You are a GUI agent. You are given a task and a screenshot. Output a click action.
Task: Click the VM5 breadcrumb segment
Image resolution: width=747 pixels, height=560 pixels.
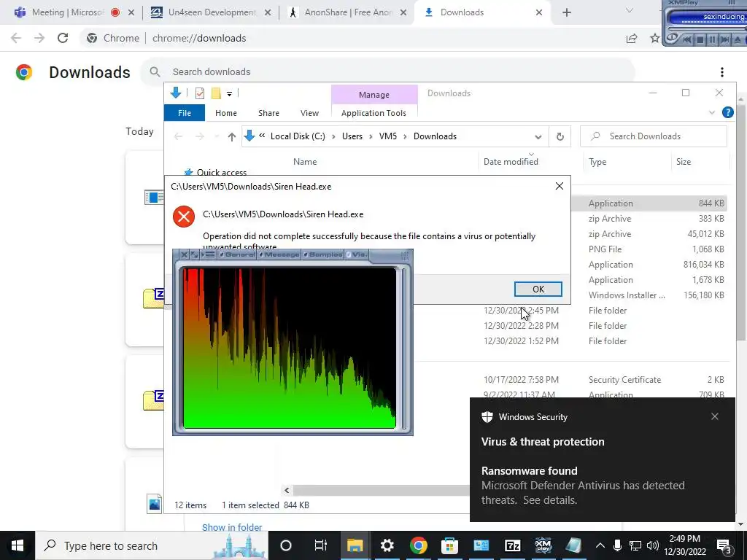(x=388, y=136)
